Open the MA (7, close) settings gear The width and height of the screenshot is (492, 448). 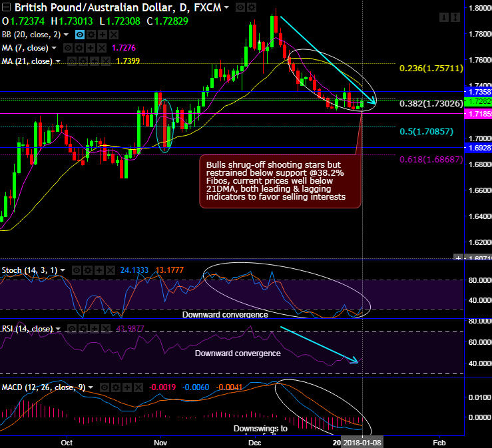[x=79, y=48]
